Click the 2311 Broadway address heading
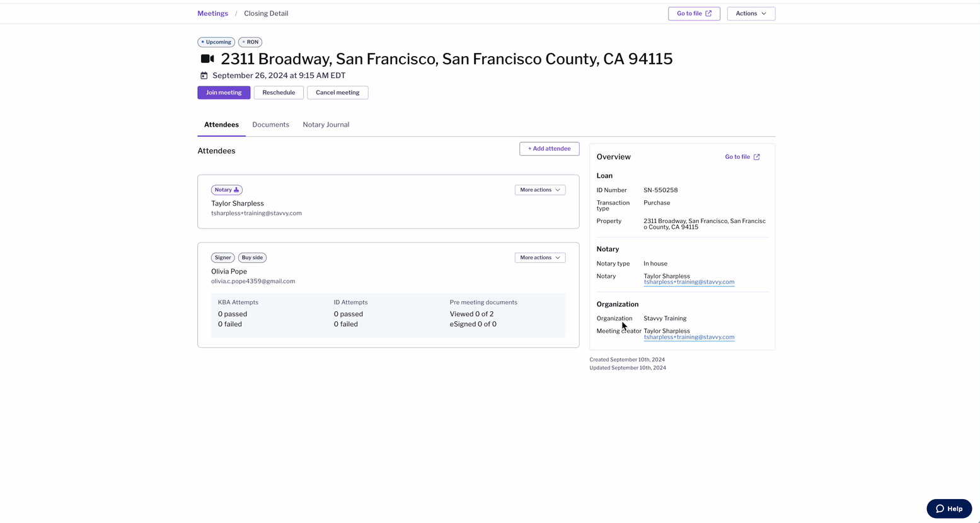 tap(447, 59)
